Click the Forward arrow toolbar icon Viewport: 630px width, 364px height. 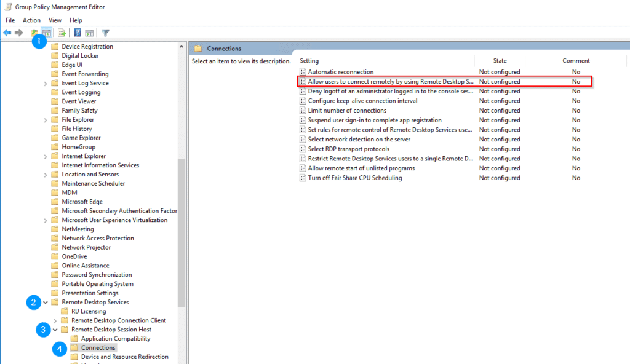tap(19, 33)
